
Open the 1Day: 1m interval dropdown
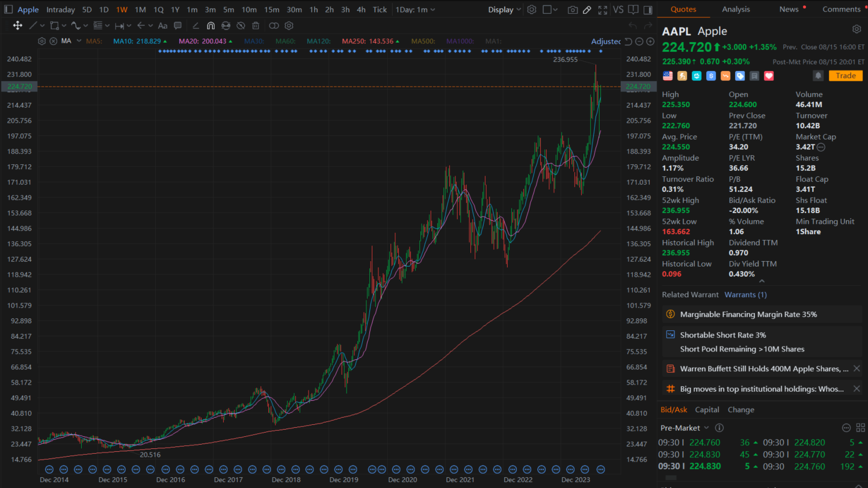click(415, 10)
